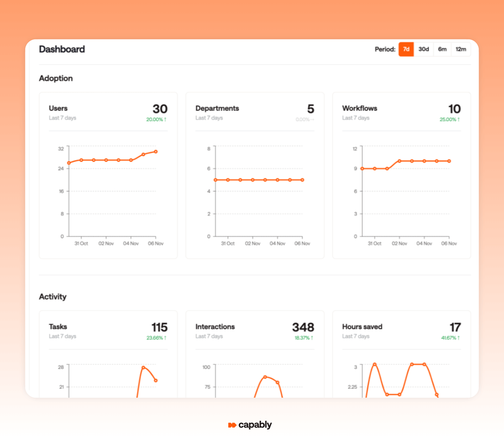Click the Departments card title
Screen dimensions: 504x437
pos(217,108)
